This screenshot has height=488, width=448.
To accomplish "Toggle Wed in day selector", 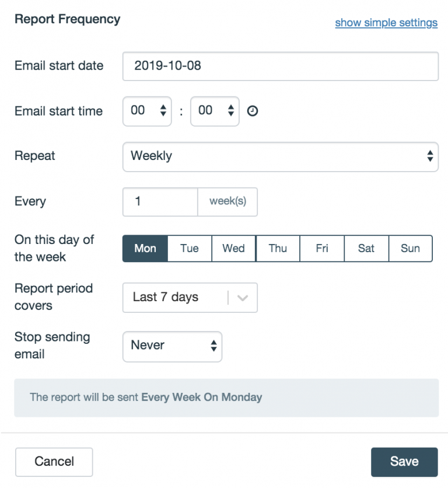I will 233,249.
